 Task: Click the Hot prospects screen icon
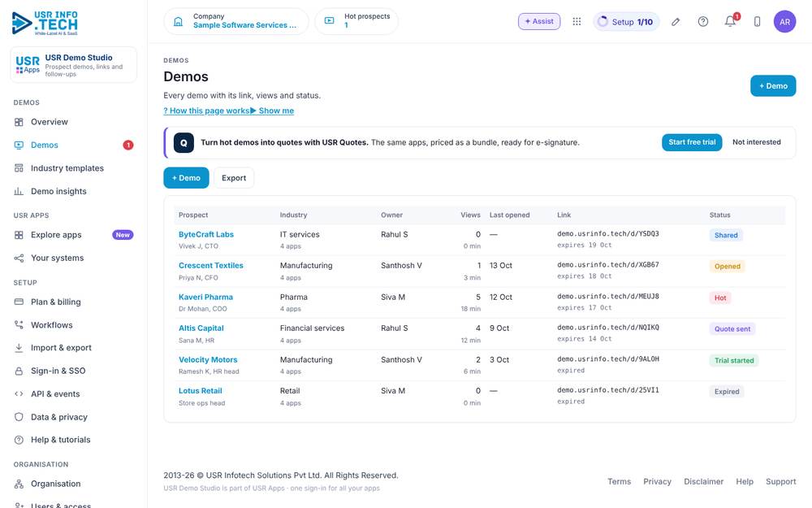329,21
